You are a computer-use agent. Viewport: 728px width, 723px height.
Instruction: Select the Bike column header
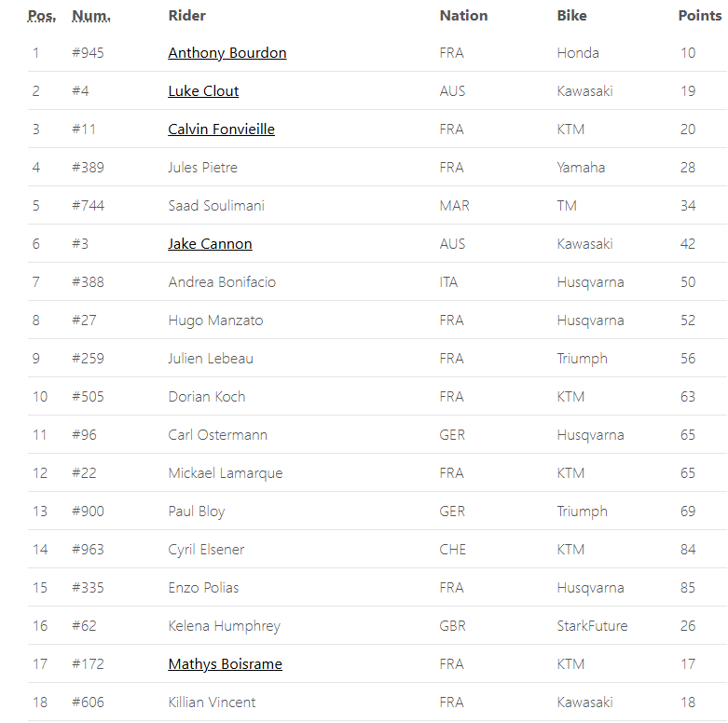(x=571, y=16)
